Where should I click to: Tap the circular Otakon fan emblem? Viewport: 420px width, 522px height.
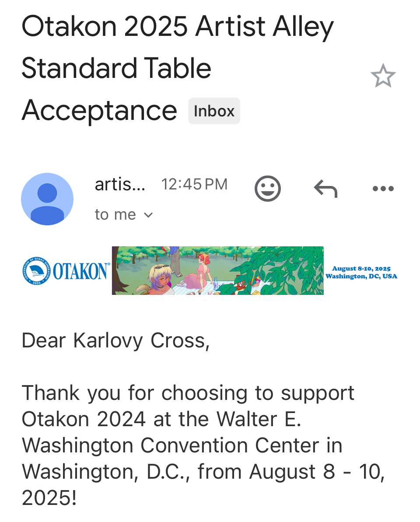pos(36,271)
